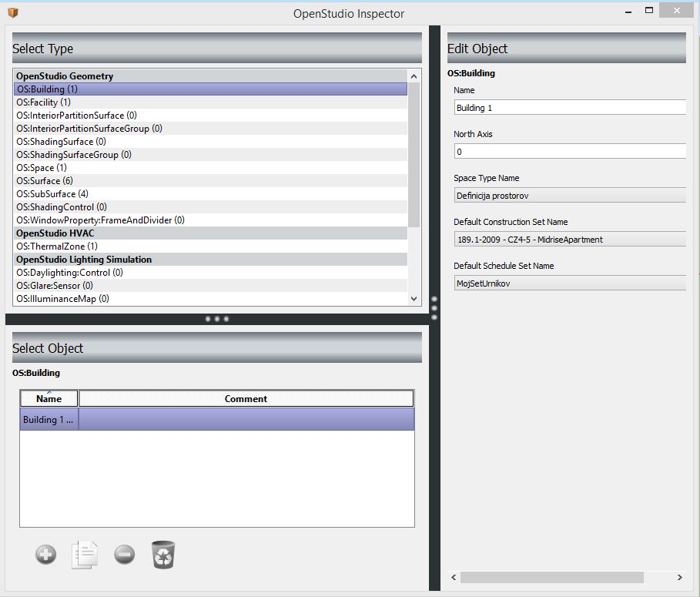Select OS:Surface (6) type
This screenshot has height=597, width=700.
click(x=211, y=181)
